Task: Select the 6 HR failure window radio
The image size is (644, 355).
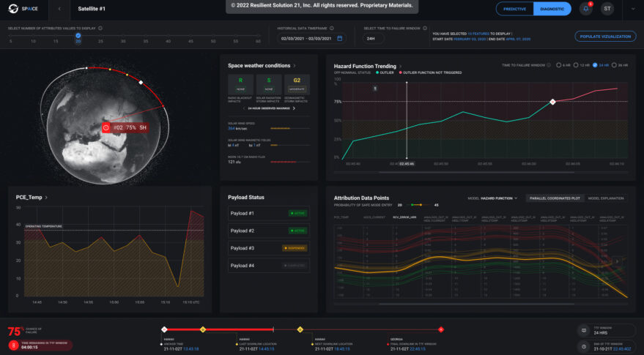Action: [x=558, y=65]
